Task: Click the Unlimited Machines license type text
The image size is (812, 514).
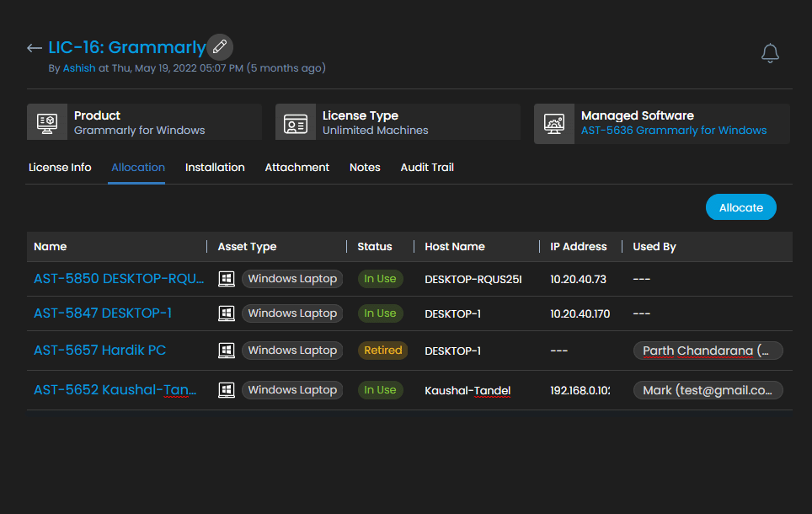Action: click(x=376, y=130)
